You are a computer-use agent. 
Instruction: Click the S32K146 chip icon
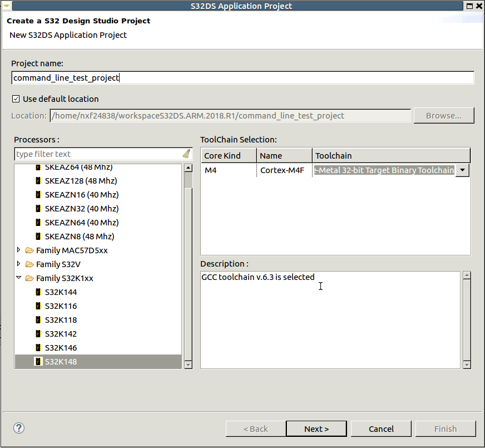[x=38, y=348]
